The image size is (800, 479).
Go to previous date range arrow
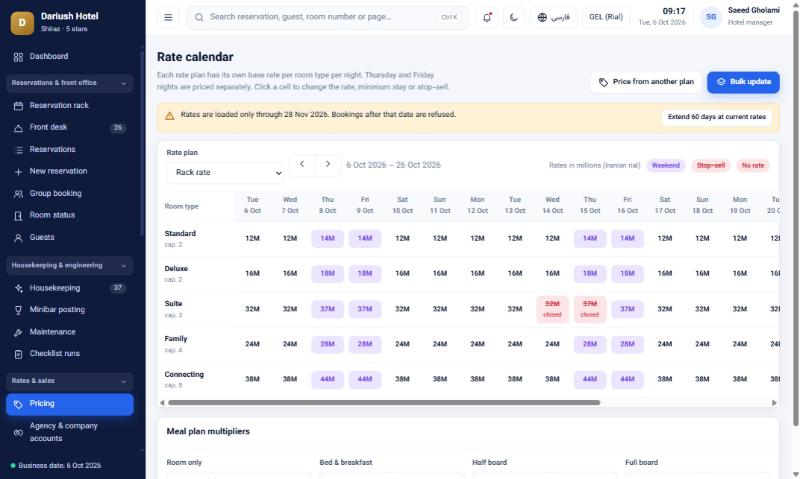click(302, 164)
